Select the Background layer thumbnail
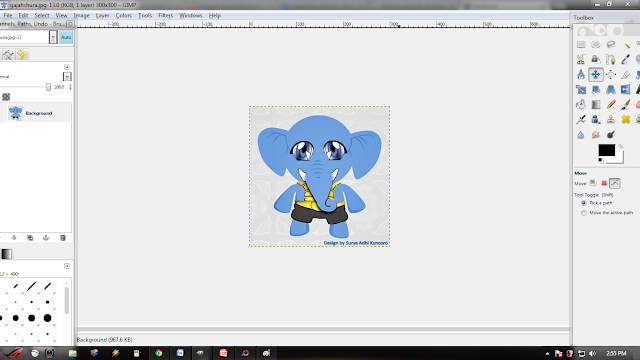Screen dimensions: 640x360 [15, 113]
